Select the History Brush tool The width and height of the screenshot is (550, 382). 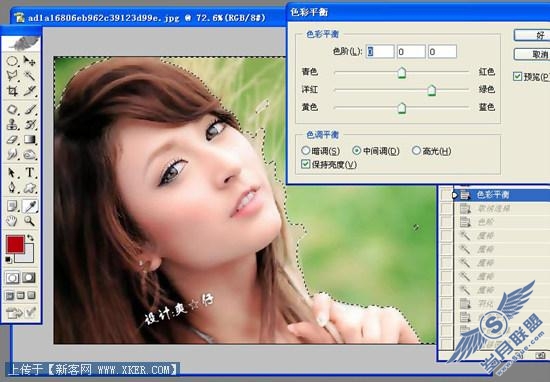tap(30, 124)
